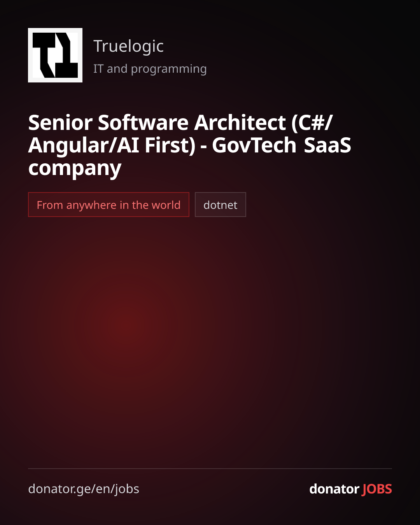Click the 'From anywhere in the world' tag

(x=108, y=205)
